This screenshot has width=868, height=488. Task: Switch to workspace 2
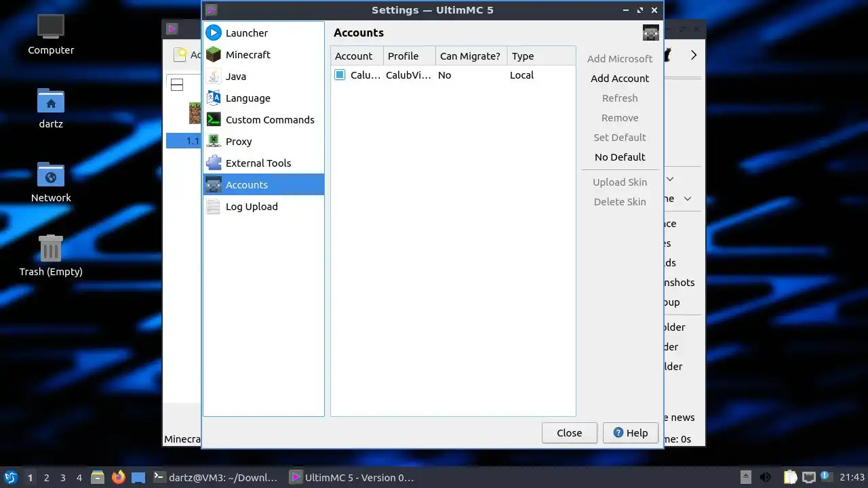click(x=47, y=477)
